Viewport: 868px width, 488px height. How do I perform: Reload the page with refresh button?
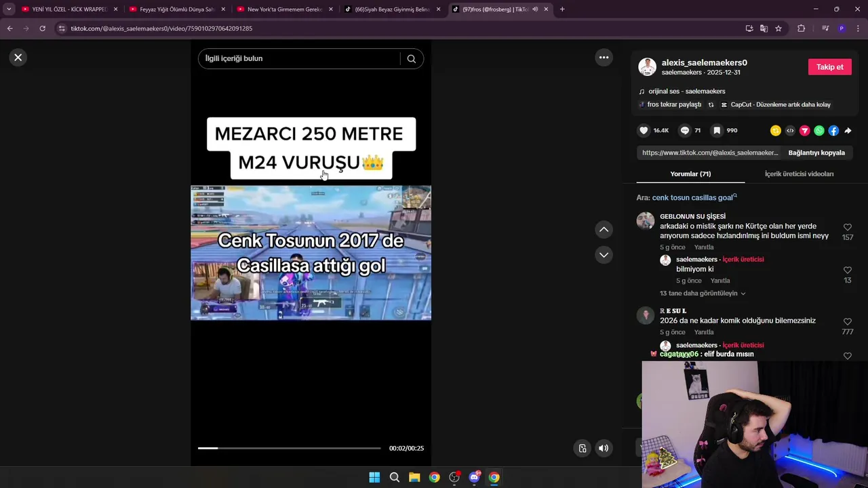coord(42,28)
